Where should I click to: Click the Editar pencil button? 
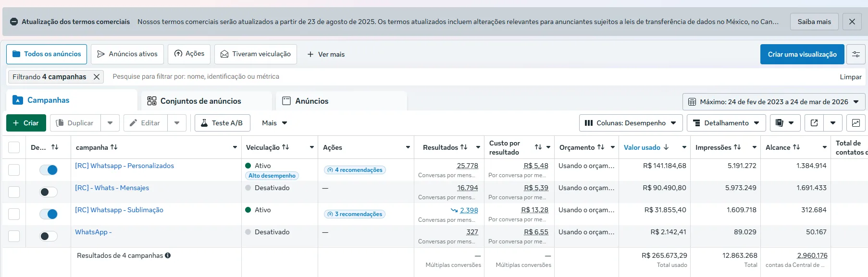coord(145,123)
